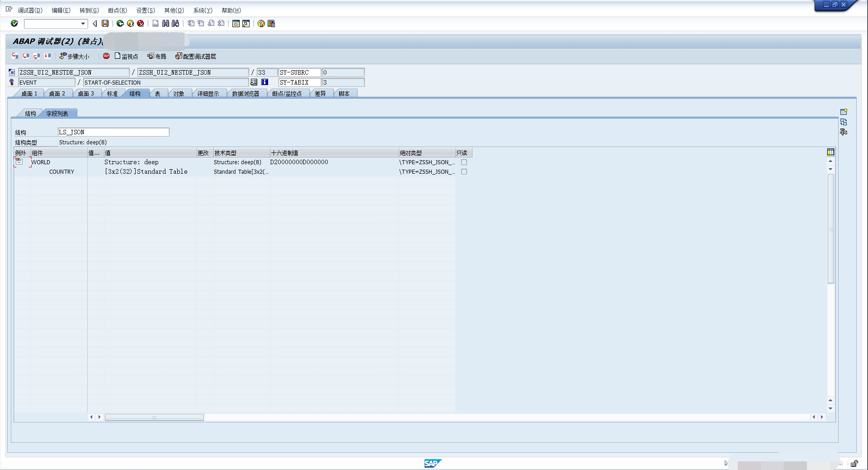Click the Single Step debugger icon
Screen dimensions: 868x470
15,56
